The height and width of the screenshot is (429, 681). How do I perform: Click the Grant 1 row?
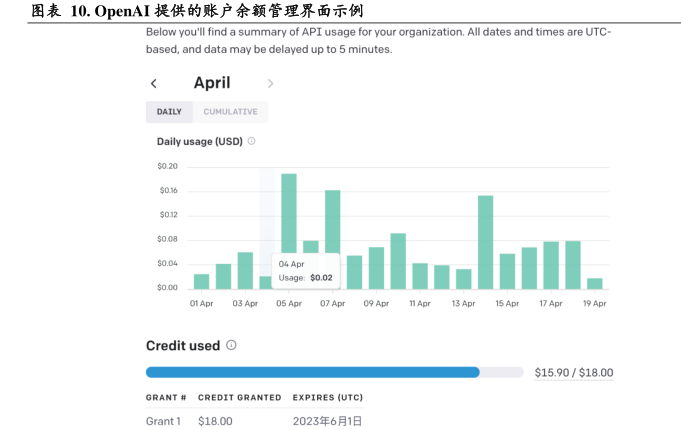[x=164, y=421]
